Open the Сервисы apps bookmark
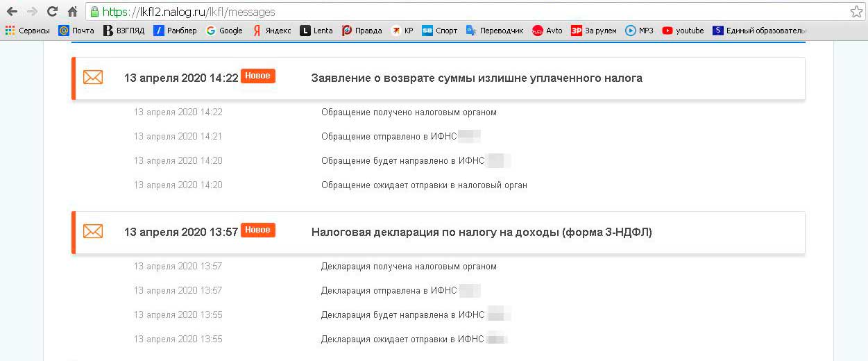This screenshot has height=361, width=868. [x=28, y=31]
